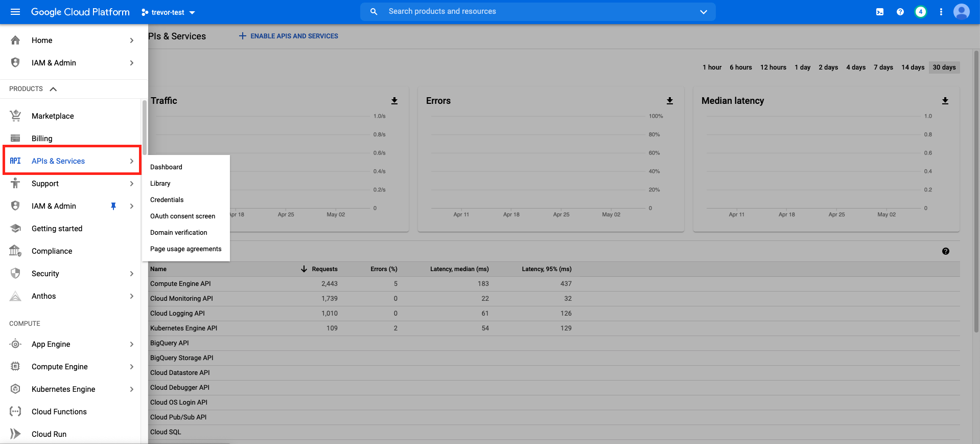
Task: Click the Google Cloud Platform logo text
Action: click(80, 12)
